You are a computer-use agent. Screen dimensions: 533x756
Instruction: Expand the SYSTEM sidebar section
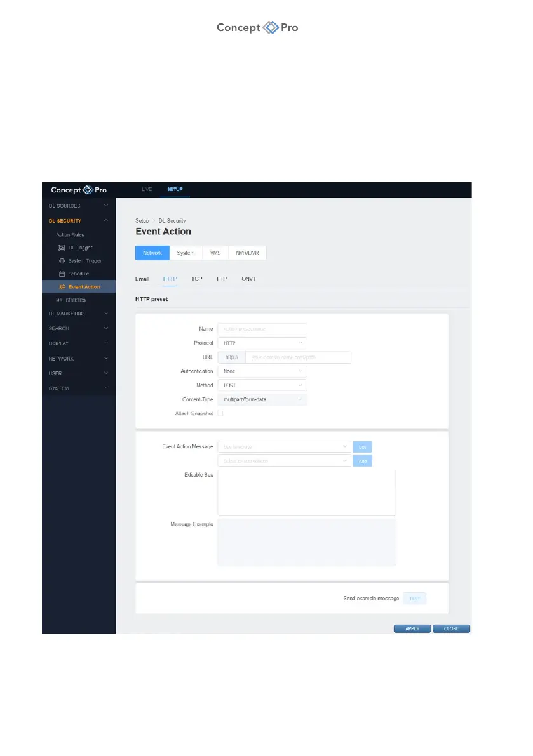coord(79,388)
